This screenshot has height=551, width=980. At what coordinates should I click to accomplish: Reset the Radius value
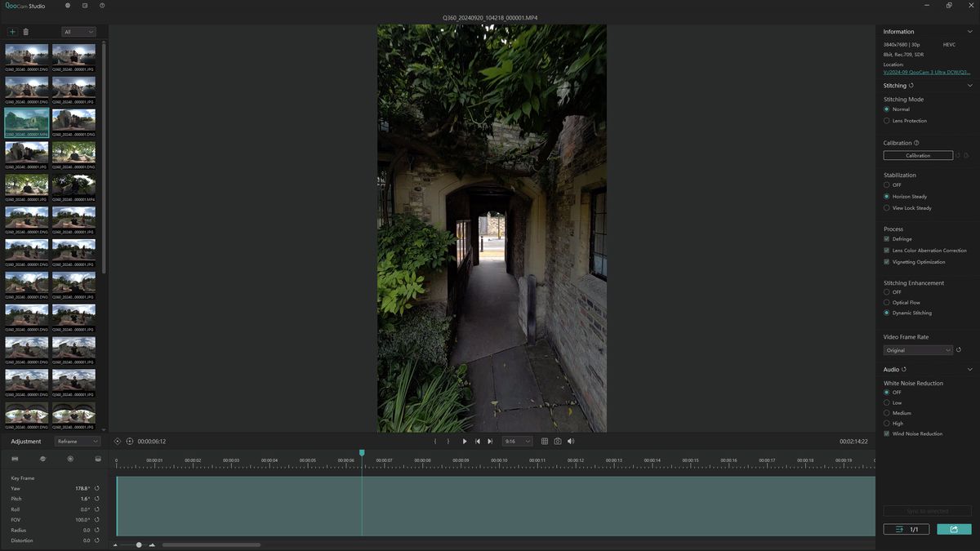click(x=97, y=530)
